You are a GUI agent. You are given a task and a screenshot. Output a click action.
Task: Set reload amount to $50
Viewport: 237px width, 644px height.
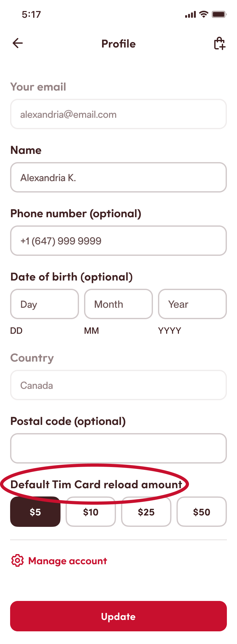(x=202, y=512)
